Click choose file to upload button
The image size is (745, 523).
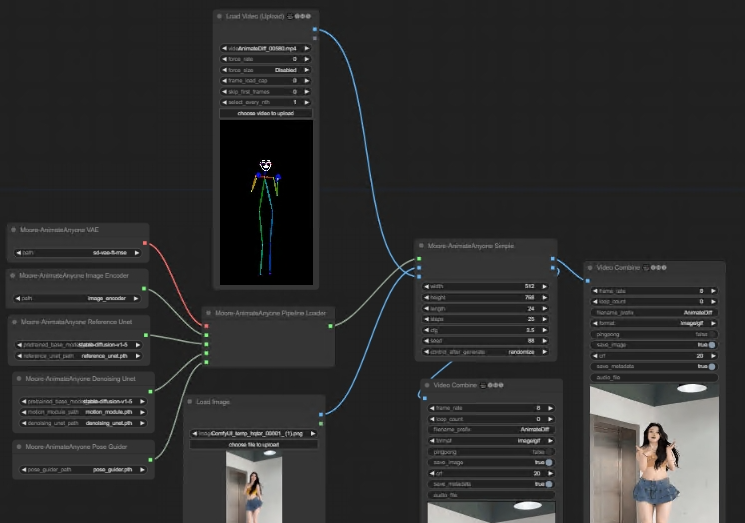point(254,445)
